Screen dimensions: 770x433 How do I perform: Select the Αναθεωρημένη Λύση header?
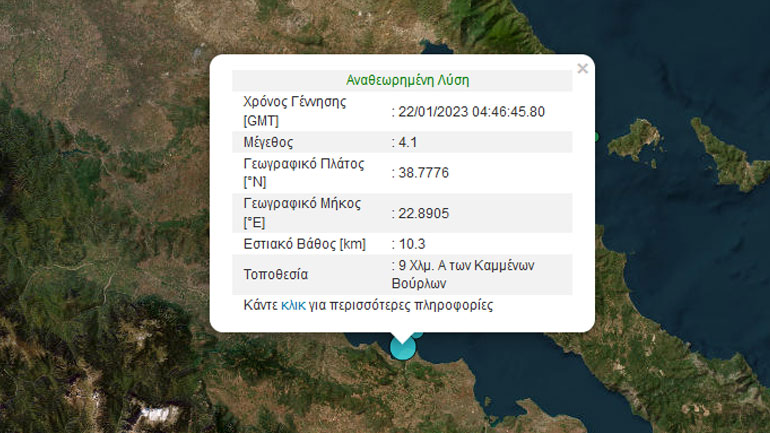[408, 80]
